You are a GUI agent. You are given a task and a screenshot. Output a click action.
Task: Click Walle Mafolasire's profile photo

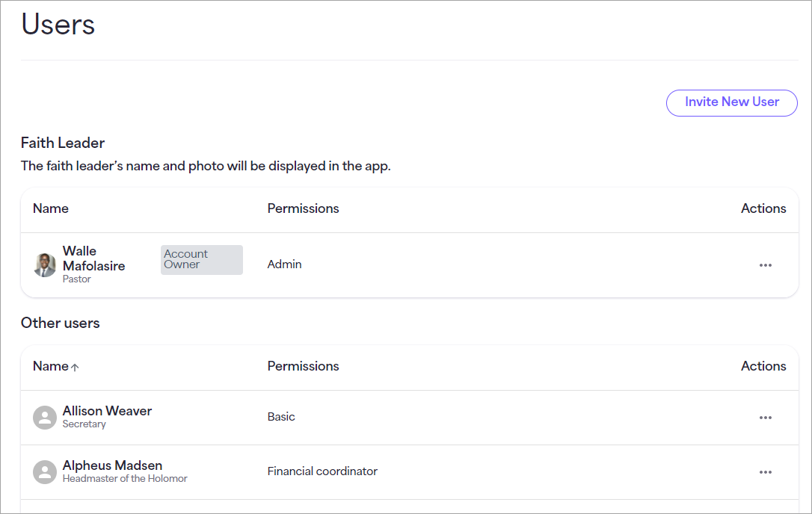45,265
